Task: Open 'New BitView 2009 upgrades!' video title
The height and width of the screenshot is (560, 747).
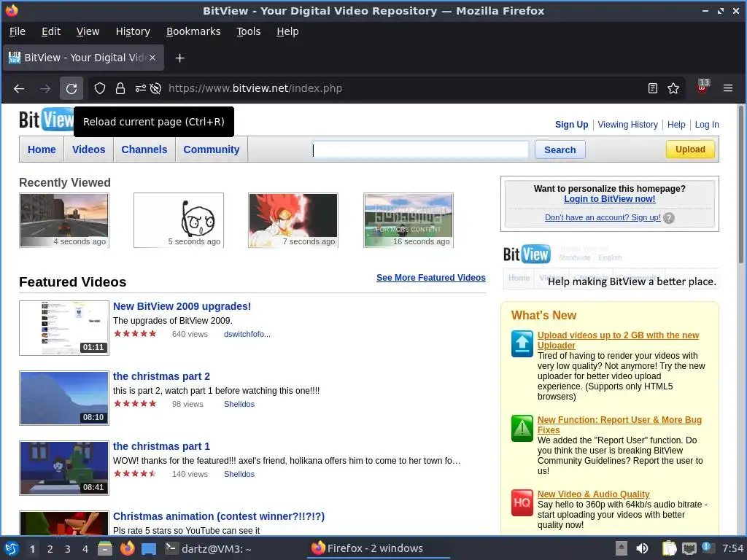Action: (x=182, y=306)
